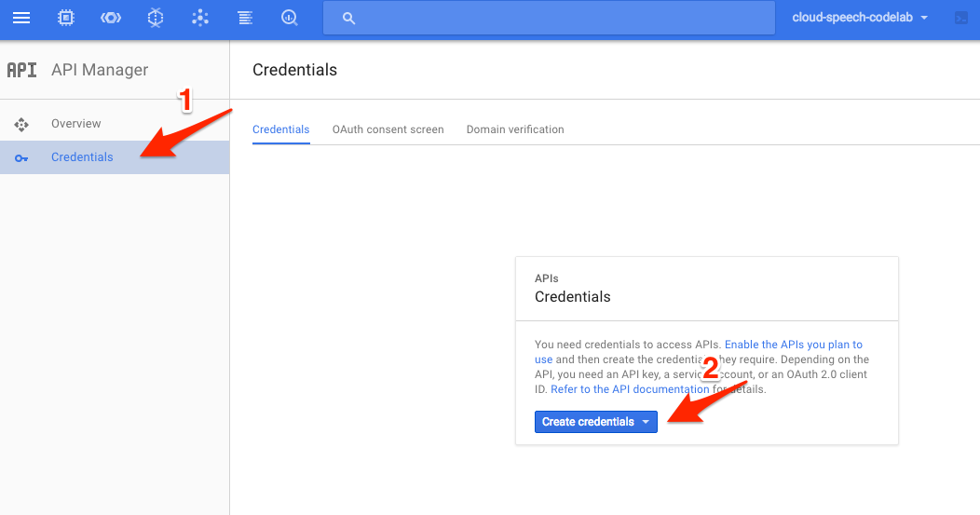
Task: Select the Credentials tab
Action: (x=280, y=129)
